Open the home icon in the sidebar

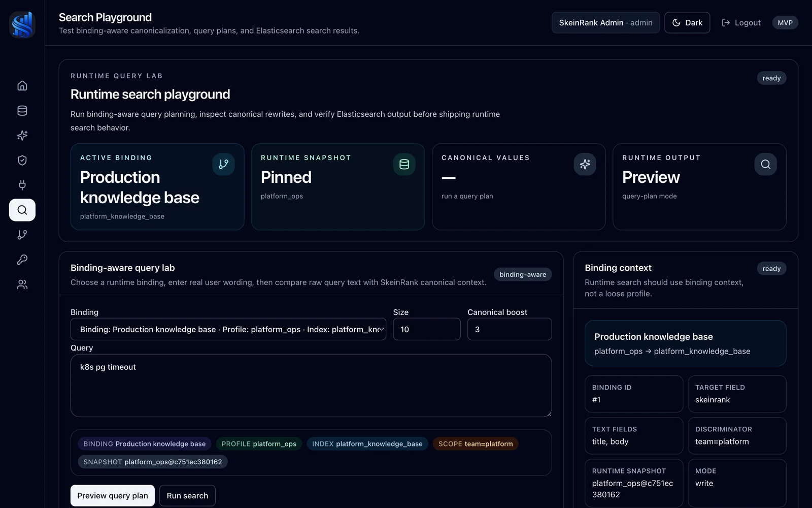[x=22, y=85]
